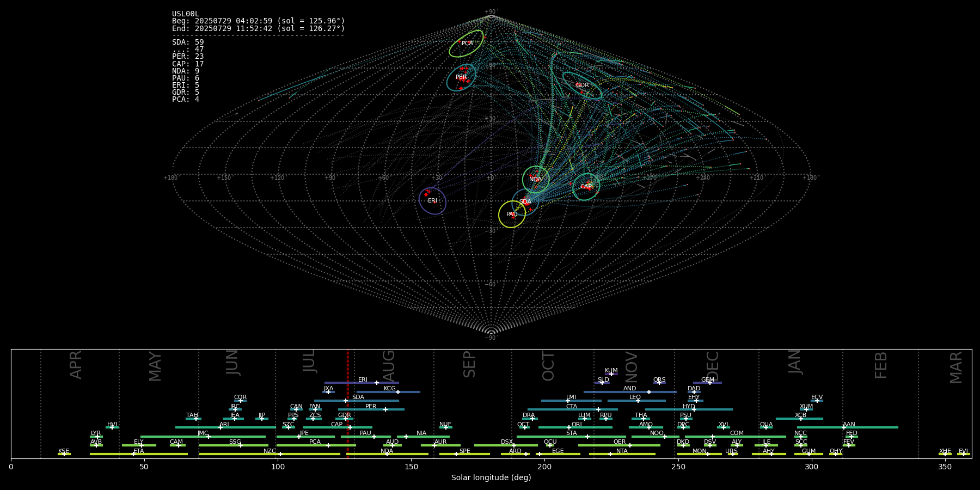Click the 'NDA: 9' legend entry
The image size is (980, 490).
click(x=186, y=71)
